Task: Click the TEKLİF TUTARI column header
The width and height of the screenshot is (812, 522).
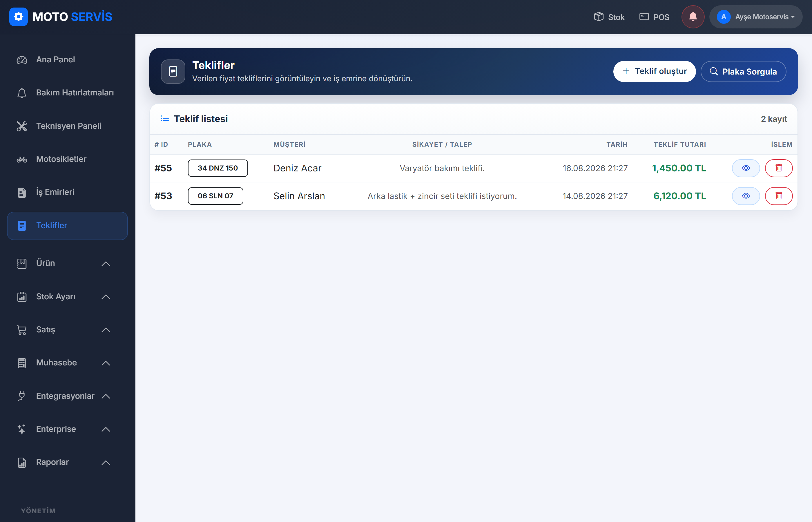Action: click(679, 144)
